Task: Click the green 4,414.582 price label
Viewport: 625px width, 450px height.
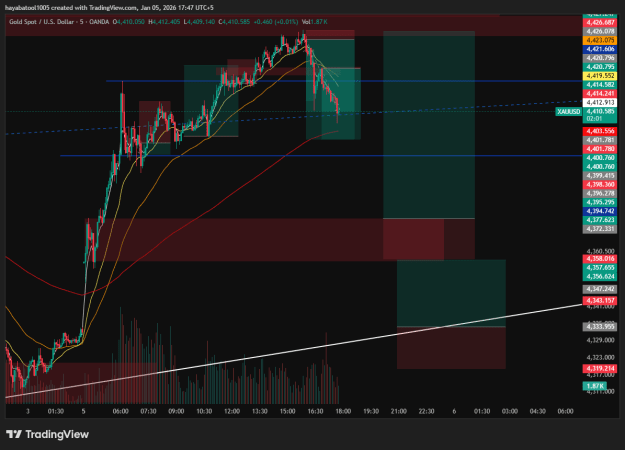Action: pos(600,84)
